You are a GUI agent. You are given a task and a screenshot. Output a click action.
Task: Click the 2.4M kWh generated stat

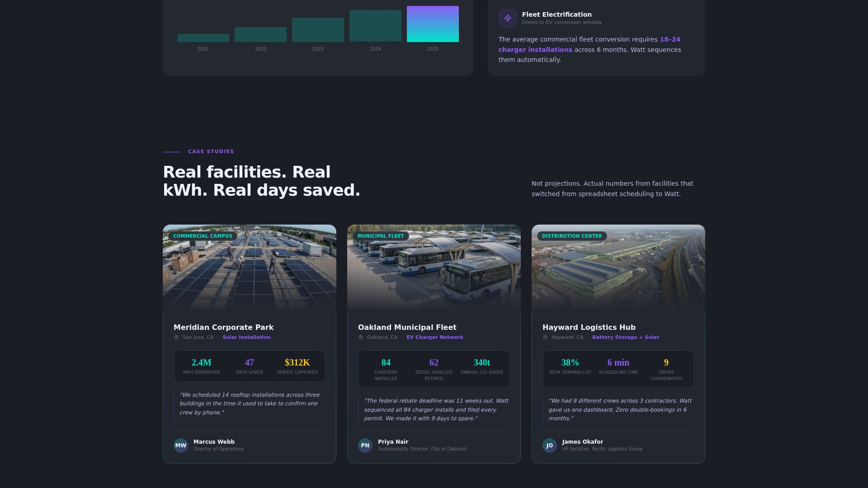click(202, 366)
